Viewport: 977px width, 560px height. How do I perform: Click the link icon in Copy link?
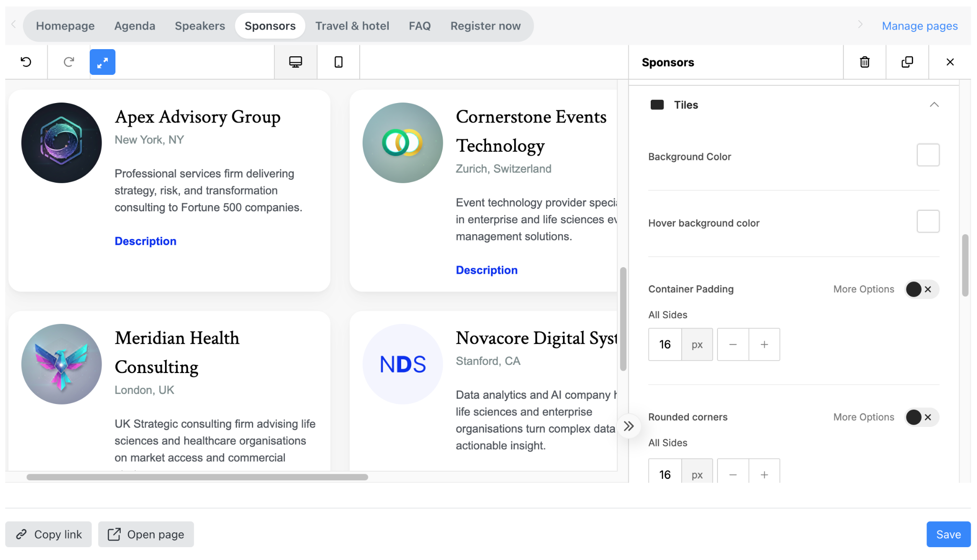[21, 535]
